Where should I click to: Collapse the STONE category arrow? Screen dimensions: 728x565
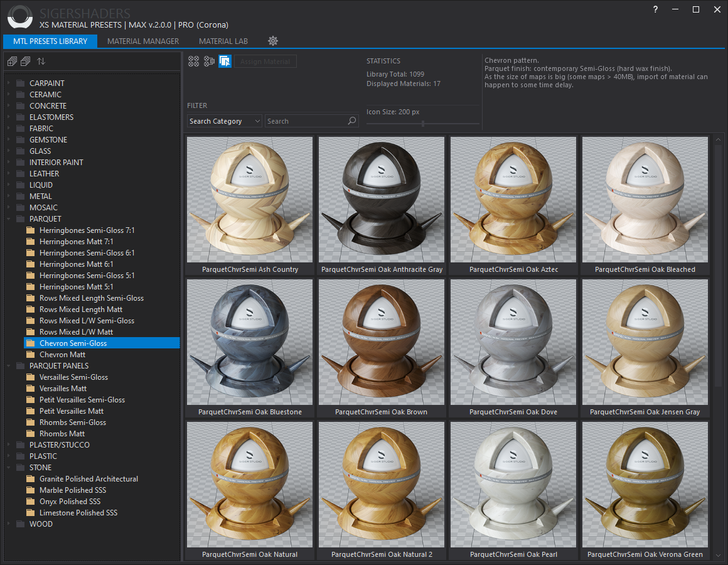click(9, 468)
